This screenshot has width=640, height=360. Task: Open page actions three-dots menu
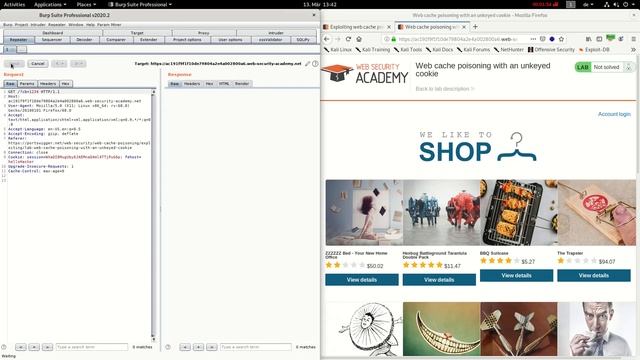click(533, 39)
